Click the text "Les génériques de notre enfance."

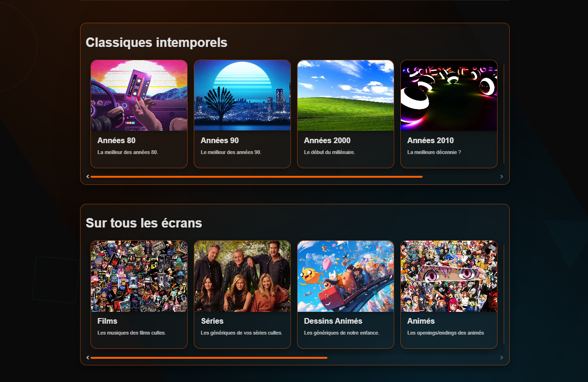[342, 333]
